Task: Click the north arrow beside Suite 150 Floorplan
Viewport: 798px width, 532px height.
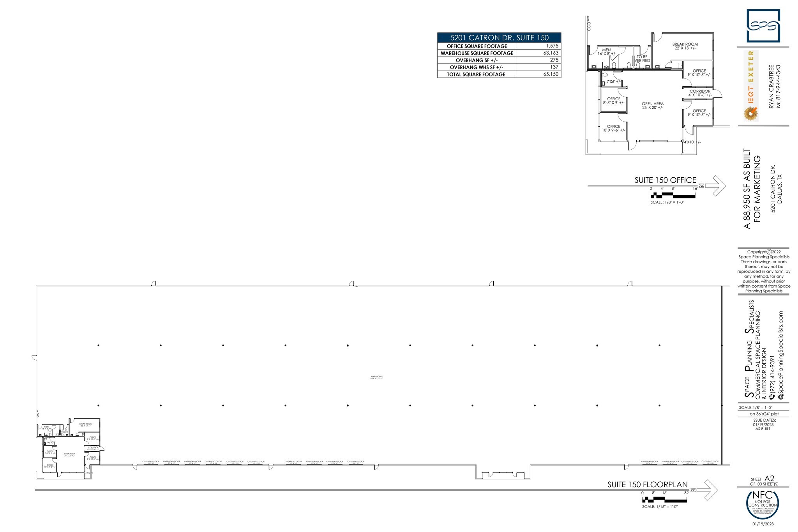Action: pyautogui.click(x=707, y=490)
